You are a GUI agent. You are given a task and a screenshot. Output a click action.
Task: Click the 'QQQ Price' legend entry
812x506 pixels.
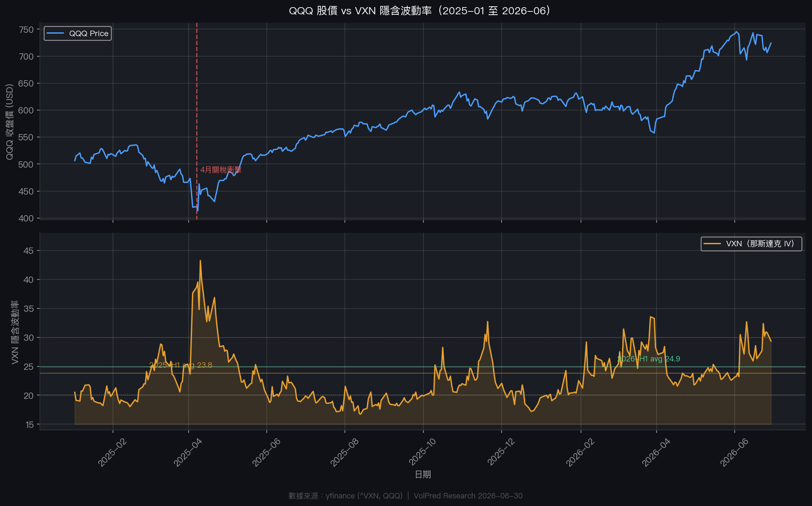click(x=78, y=34)
